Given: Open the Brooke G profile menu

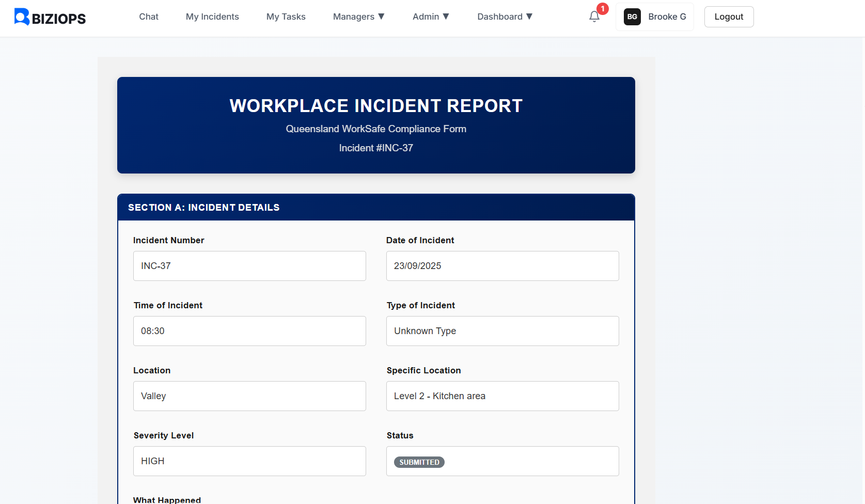Looking at the screenshot, I should tap(667, 17).
